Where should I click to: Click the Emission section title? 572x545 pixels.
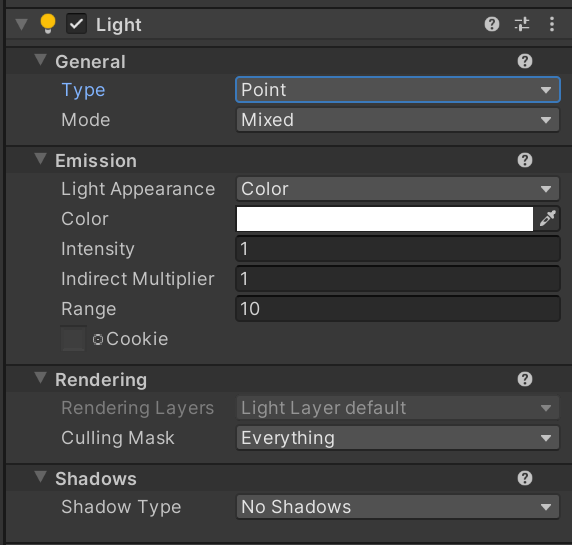click(x=96, y=161)
